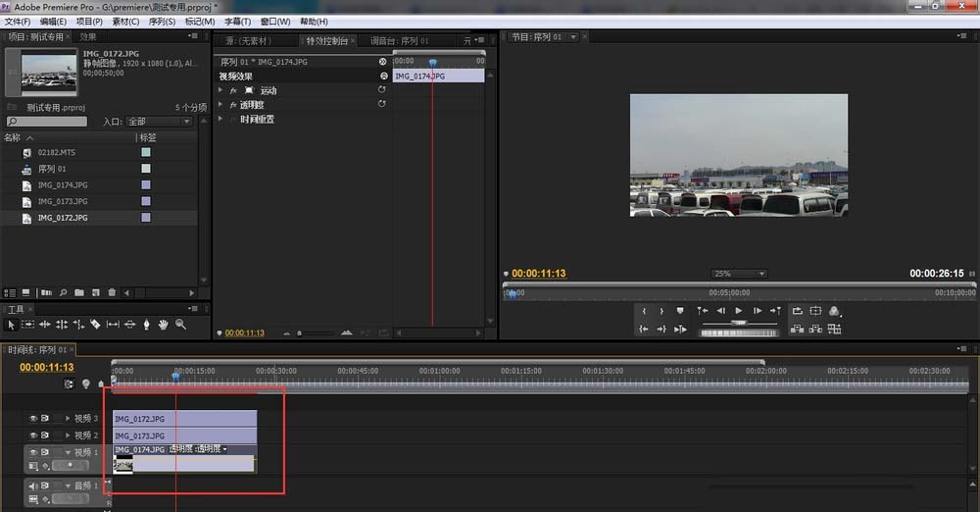Expand the 视频 3 track
Screen dimensions: 980x512
pyautogui.click(x=68, y=419)
